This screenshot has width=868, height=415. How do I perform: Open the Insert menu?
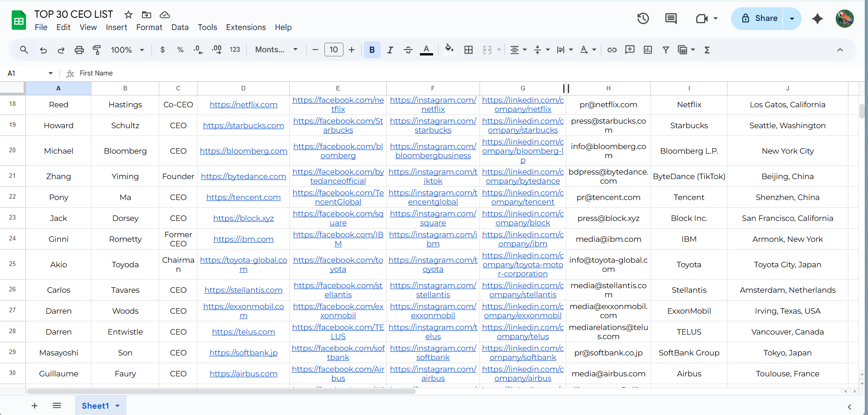point(116,27)
